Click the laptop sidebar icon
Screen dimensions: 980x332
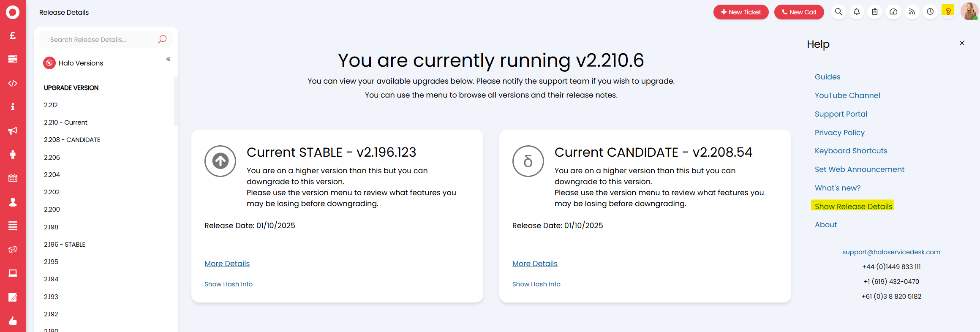point(13,273)
